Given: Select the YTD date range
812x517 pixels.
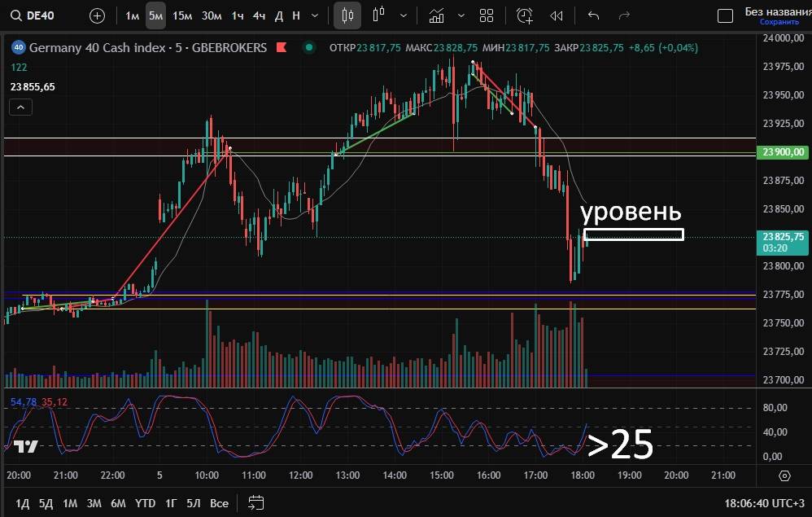Looking at the screenshot, I should point(145,502).
